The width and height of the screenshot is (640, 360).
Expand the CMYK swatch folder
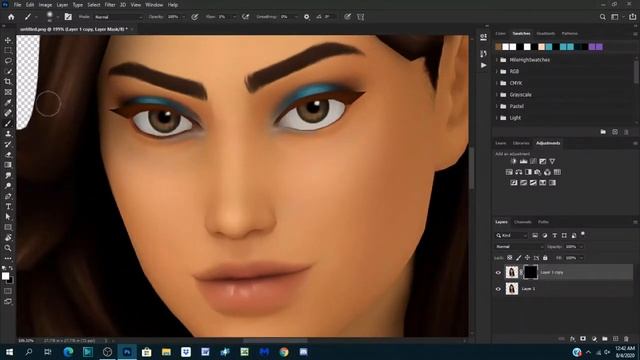[x=497, y=83]
